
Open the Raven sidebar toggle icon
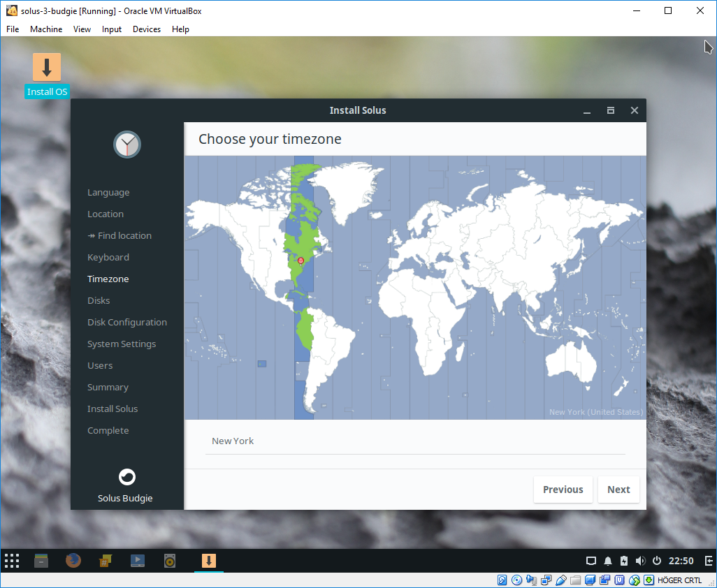coord(709,561)
